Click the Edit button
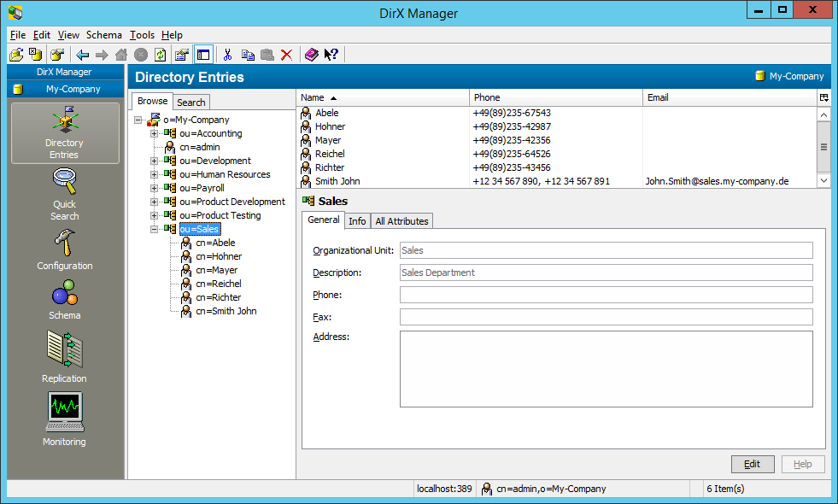 753,464
